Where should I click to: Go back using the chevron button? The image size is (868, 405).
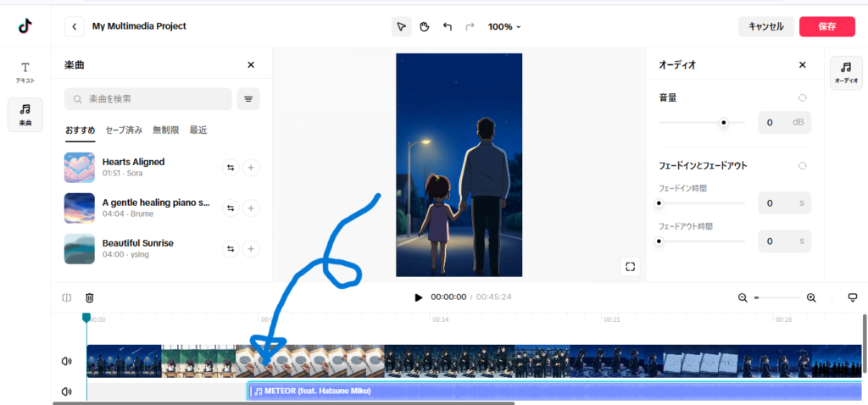pyautogui.click(x=75, y=26)
